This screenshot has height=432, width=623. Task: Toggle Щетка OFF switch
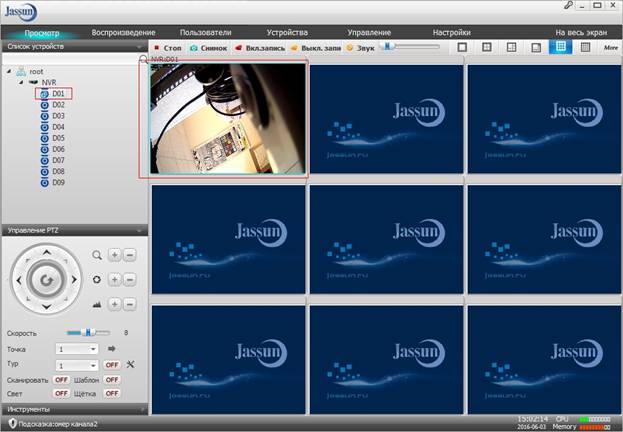pyautogui.click(x=112, y=393)
